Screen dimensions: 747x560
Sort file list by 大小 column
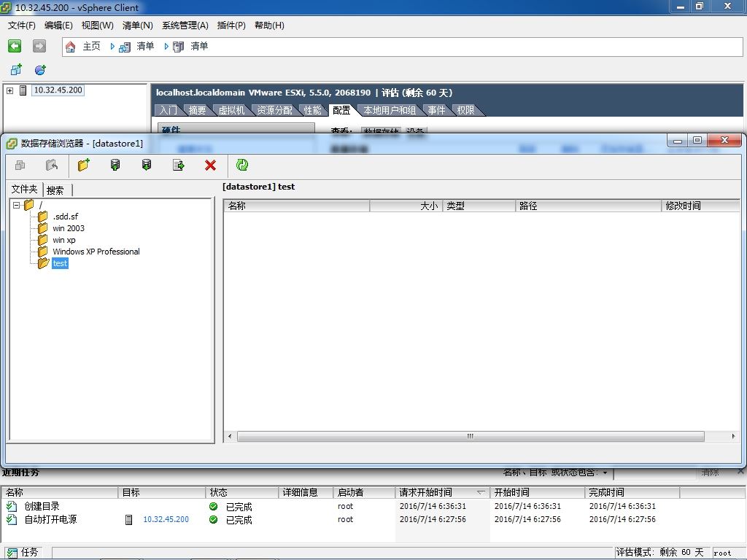pyautogui.click(x=406, y=206)
